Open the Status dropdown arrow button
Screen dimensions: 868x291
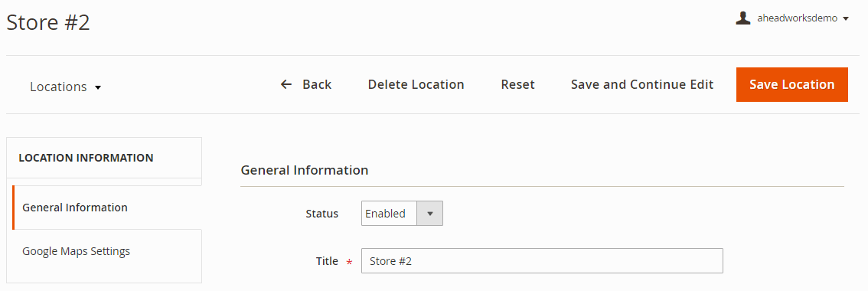[x=429, y=214]
